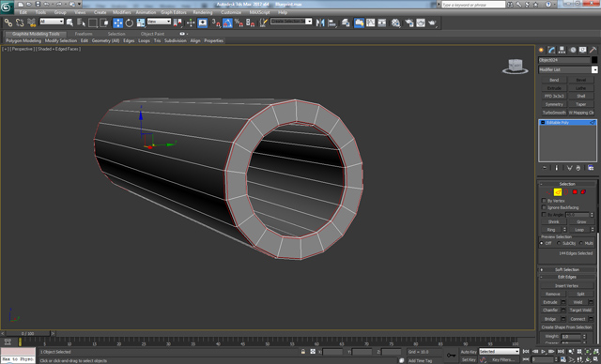Image resolution: width=601 pixels, height=364 pixels.
Task: Expand the Soft Selection rollout
Action: point(567,269)
